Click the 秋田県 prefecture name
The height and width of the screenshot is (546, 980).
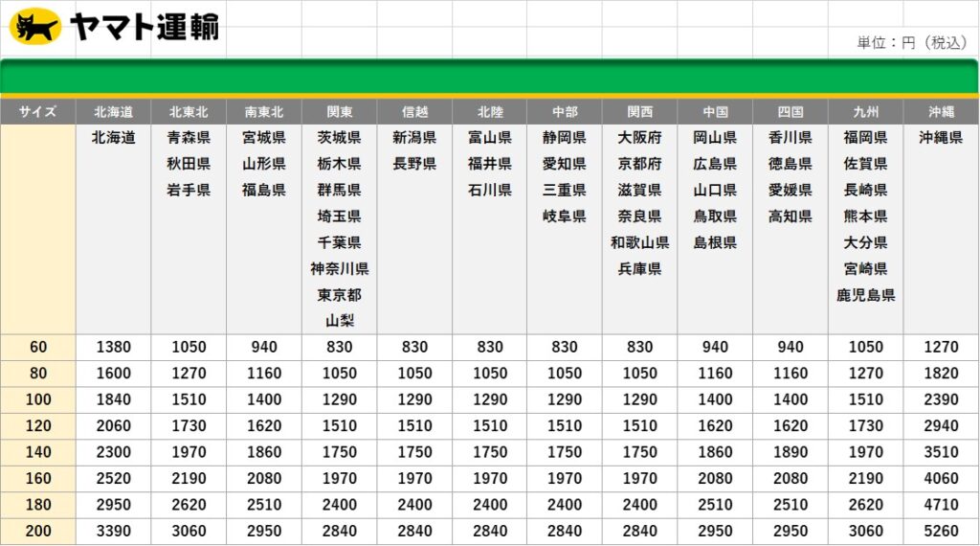click(189, 164)
